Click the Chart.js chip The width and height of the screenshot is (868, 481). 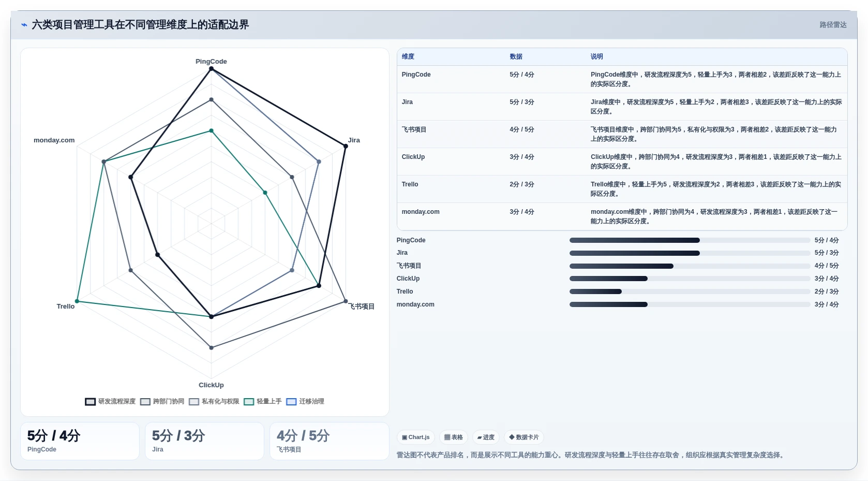(416, 438)
